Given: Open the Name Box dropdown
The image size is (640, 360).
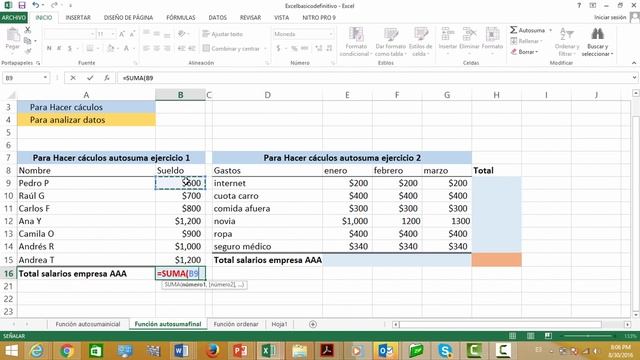Looking at the screenshot, I should coord(45,78).
